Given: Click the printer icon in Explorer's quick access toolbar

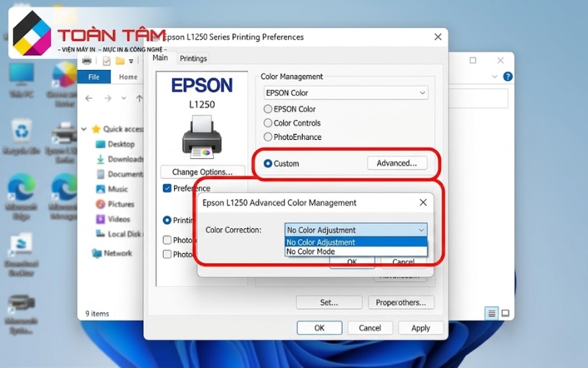Looking at the screenshot, I should pos(87,60).
